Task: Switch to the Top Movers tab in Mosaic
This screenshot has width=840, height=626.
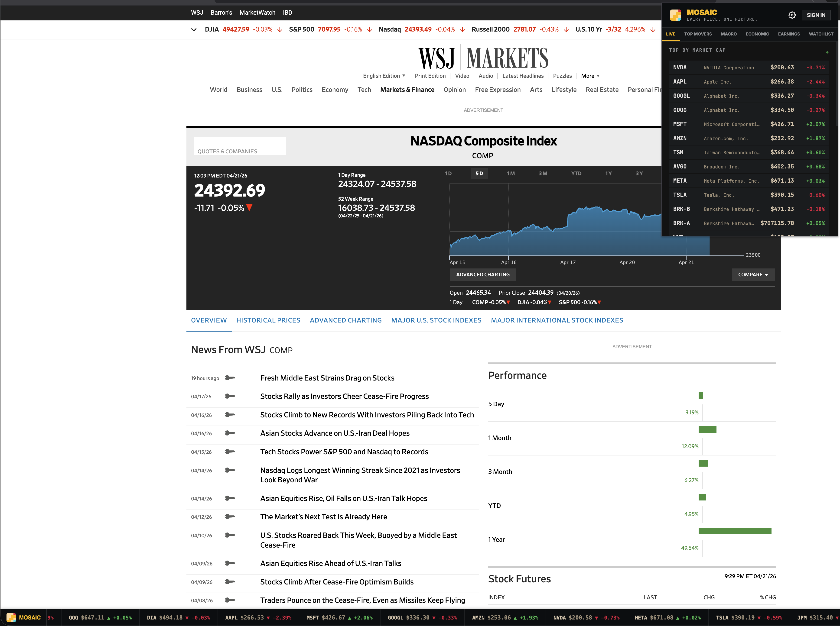Action: 698,34
